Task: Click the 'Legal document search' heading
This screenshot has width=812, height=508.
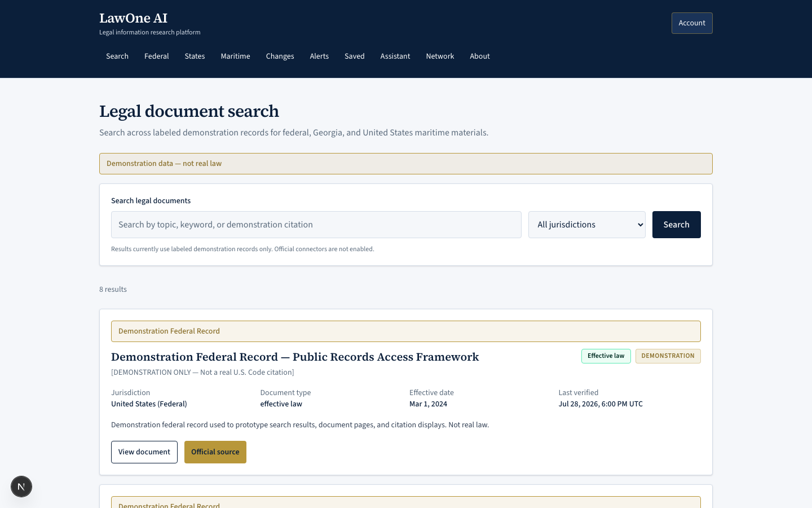Action: point(189,111)
